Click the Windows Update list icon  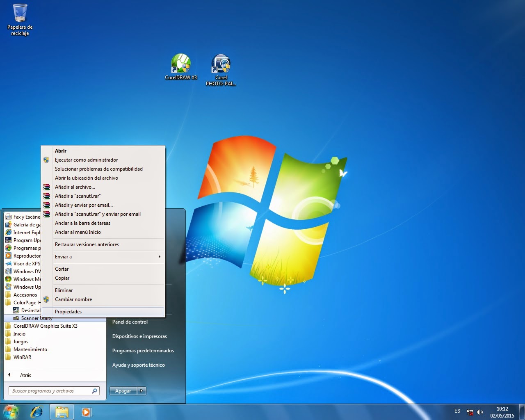pos(8,287)
